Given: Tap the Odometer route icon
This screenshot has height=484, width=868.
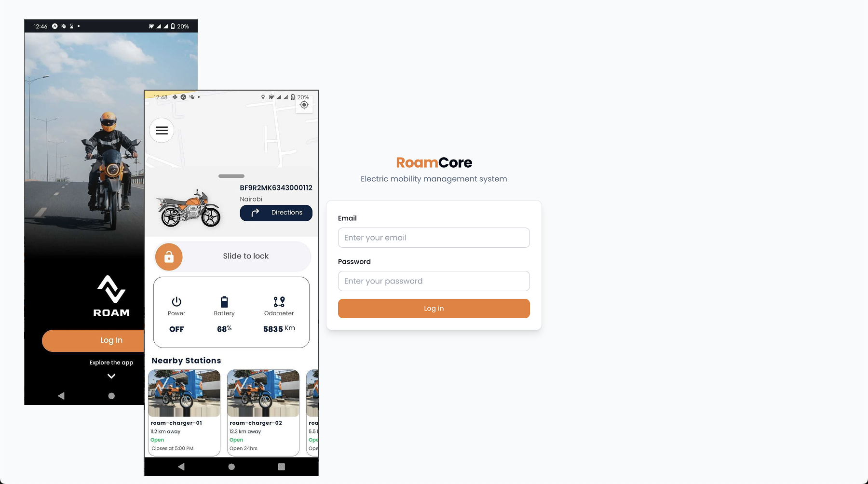Looking at the screenshot, I should 279,302.
